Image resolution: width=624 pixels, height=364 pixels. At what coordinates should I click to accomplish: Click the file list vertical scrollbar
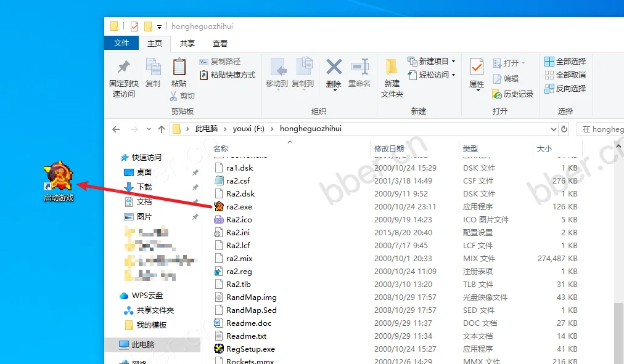[619, 332]
